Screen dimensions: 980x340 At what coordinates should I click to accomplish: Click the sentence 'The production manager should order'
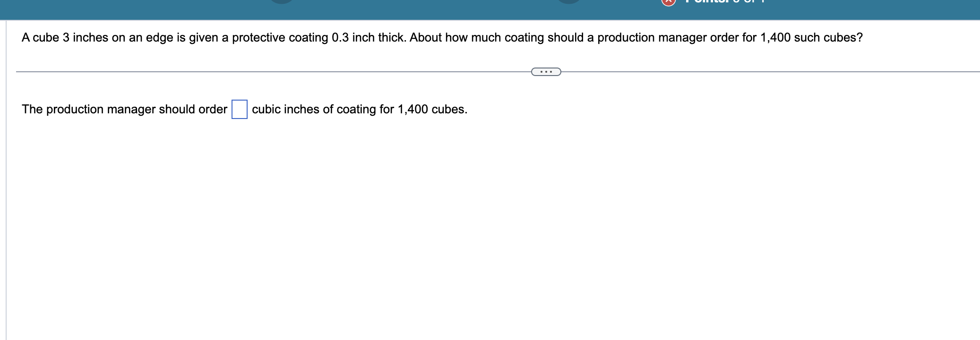point(124,109)
